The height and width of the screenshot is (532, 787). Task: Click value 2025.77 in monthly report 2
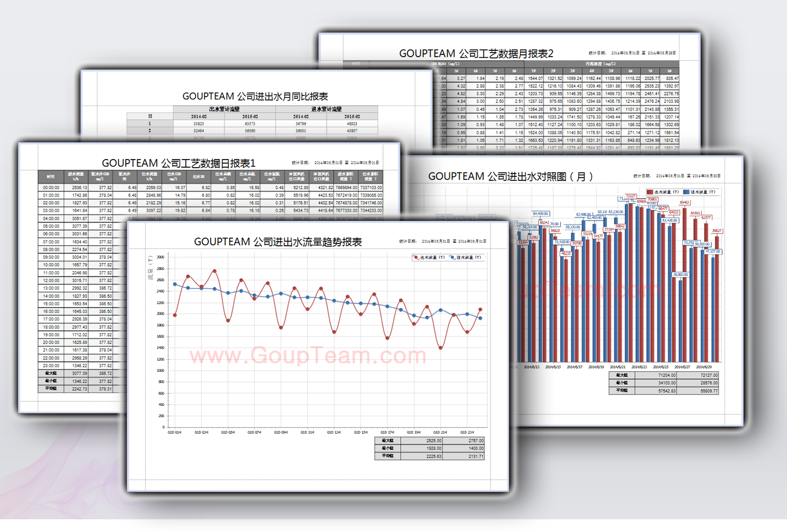pos(651,78)
